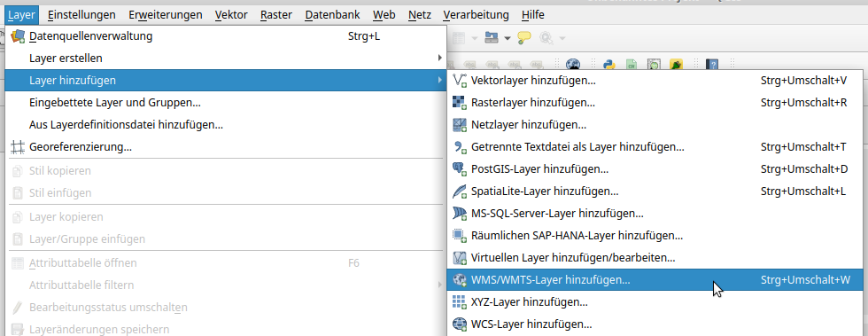Open the Datenbank menu

pyautogui.click(x=332, y=15)
